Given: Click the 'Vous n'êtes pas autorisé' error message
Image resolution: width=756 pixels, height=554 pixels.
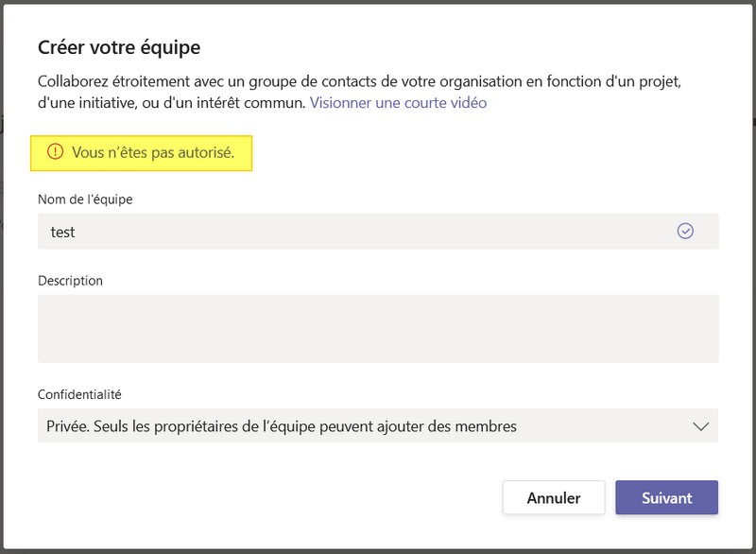Looking at the screenshot, I should click(x=152, y=151).
